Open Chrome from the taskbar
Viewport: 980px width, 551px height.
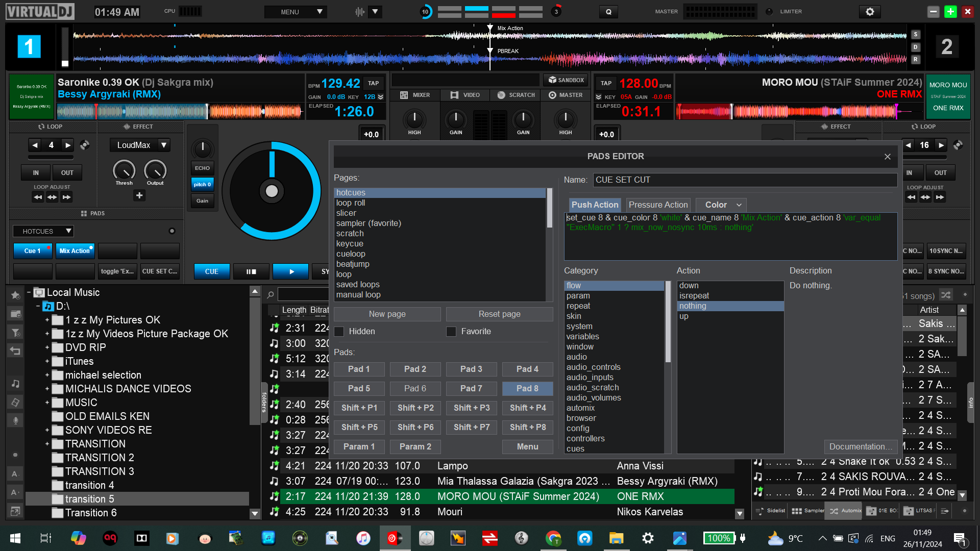tap(553, 538)
